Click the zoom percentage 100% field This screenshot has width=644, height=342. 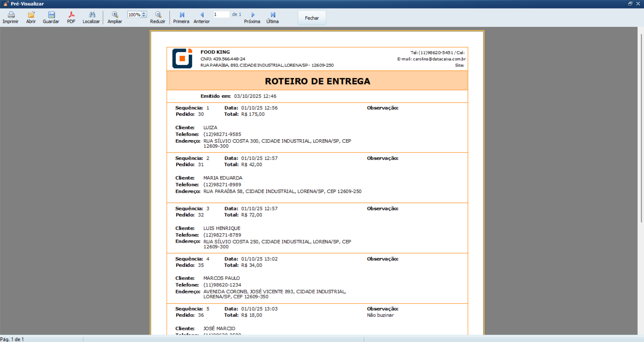tap(134, 15)
